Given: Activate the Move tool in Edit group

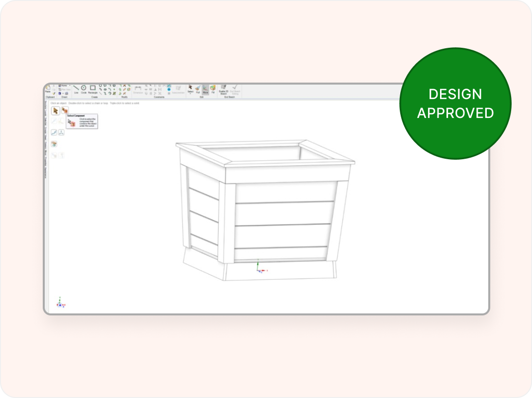Looking at the screenshot, I should [x=205, y=89].
